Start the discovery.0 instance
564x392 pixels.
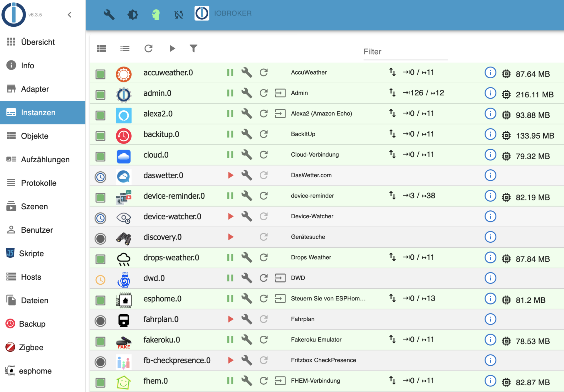tap(231, 237)
